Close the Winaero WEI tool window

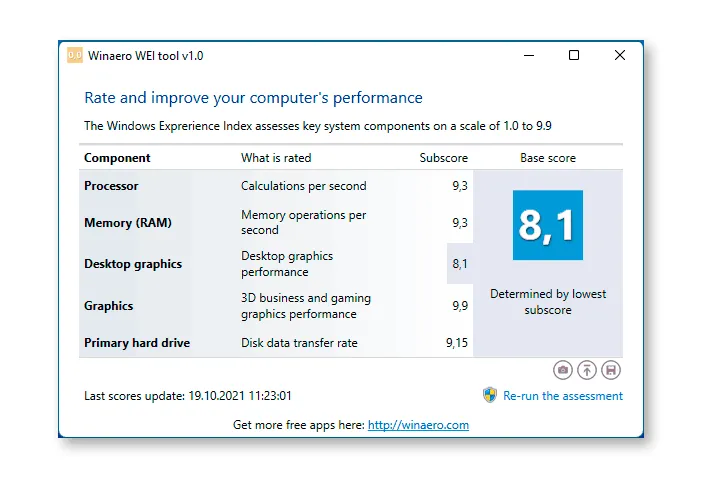click(x=620, y=55)
